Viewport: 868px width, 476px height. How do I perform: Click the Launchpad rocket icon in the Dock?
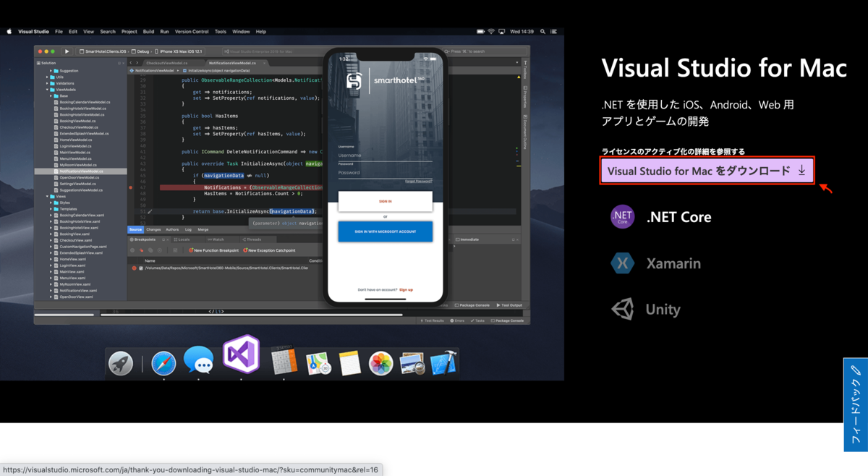tap(121, 363)
